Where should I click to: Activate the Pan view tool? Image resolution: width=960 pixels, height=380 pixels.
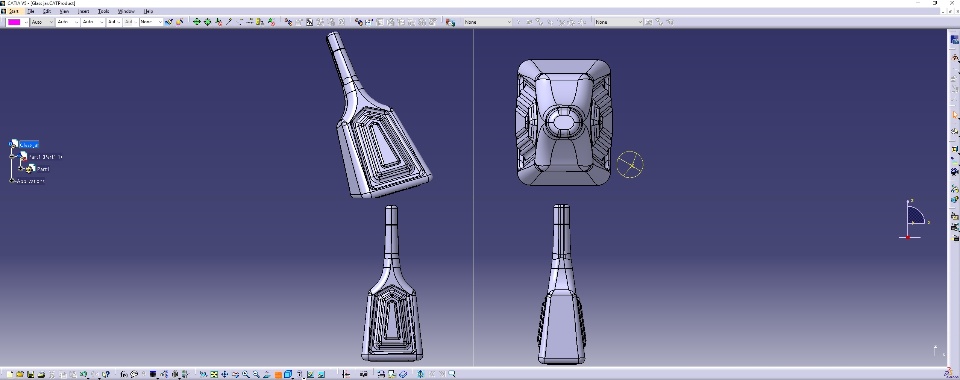click(225, 374)
